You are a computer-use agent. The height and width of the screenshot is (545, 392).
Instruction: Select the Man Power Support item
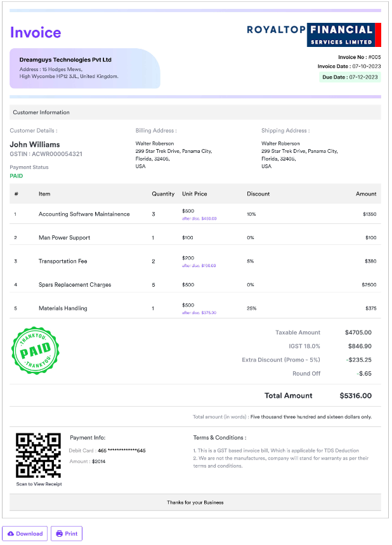64,238
